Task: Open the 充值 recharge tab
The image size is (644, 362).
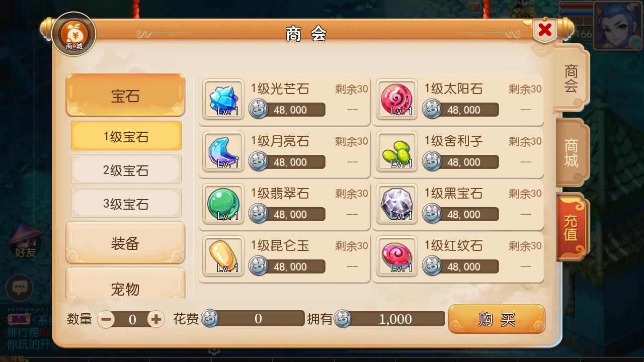Action: click(572, 227)
